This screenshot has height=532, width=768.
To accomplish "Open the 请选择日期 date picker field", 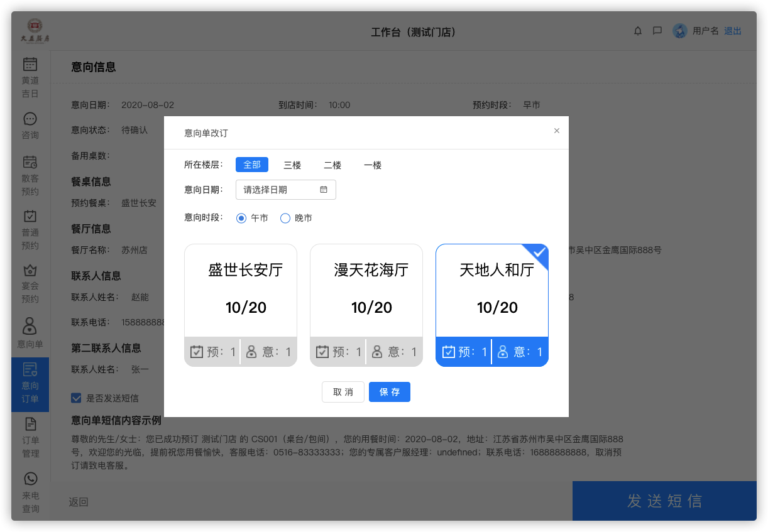I will (286, 190).
